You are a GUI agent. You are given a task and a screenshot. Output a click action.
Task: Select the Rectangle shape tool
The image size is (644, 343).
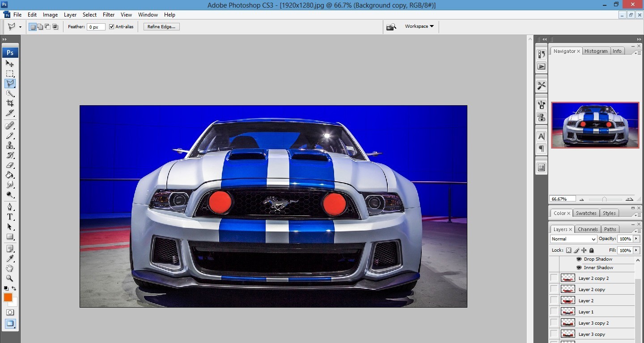click(x=10, y=236)
